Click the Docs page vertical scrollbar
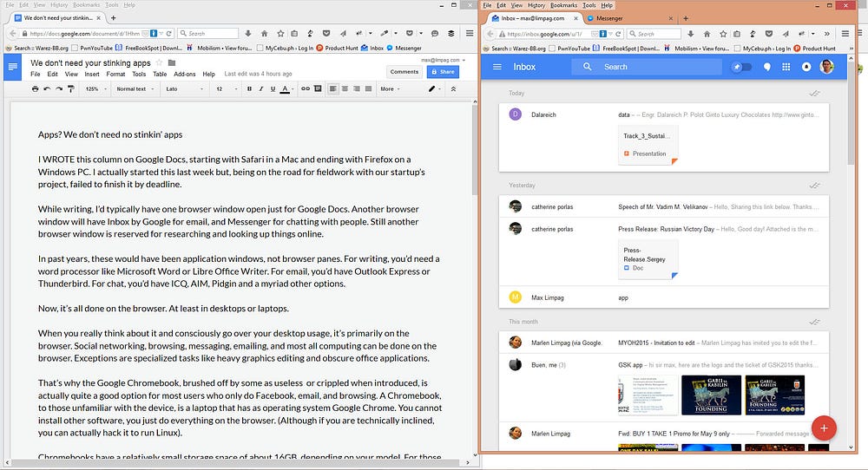868x470 pixels. click(x=475, y=149)
